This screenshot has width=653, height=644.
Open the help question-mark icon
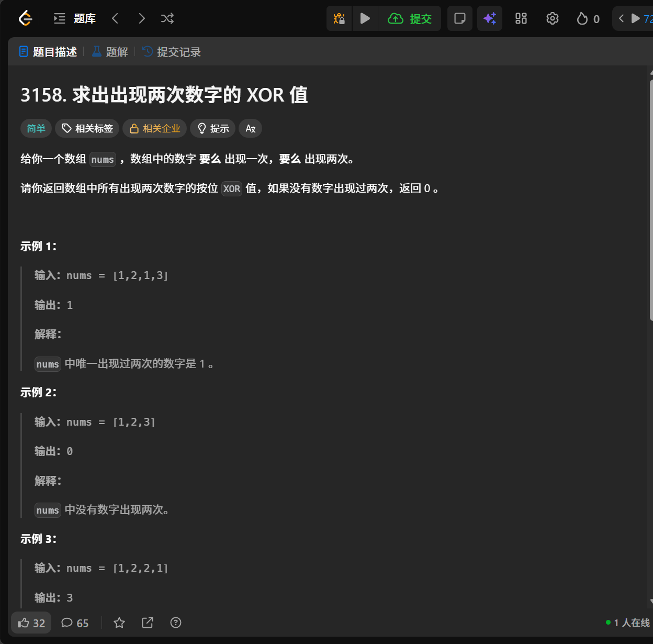176,623
